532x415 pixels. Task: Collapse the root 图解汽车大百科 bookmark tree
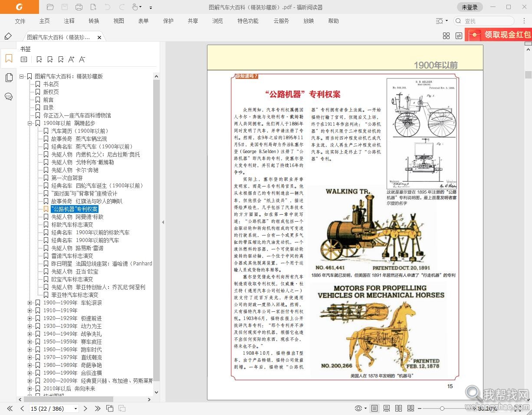[21, 76]
